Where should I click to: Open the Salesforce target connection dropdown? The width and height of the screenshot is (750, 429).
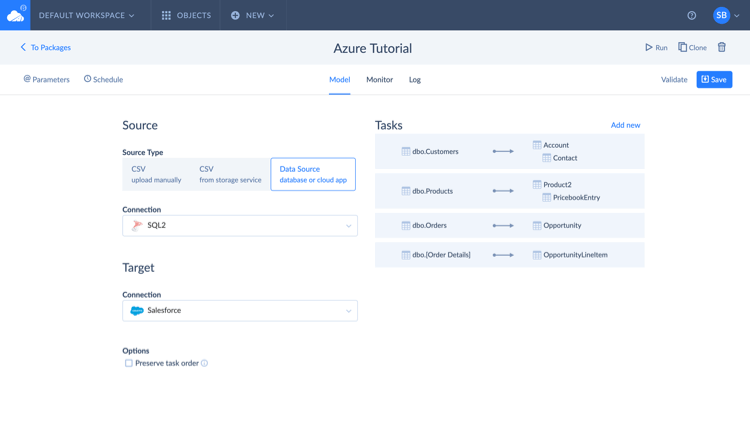[x=240, y=310]
